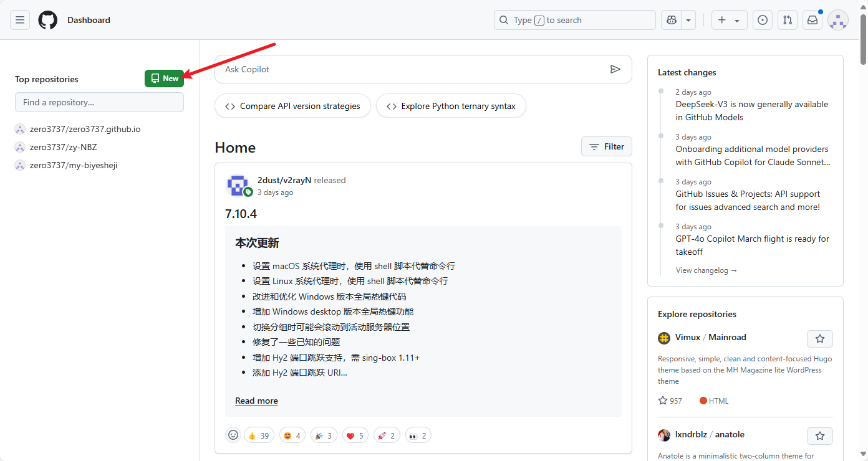
Task: Expand the Copilot dropdown arrow in header
Action: pyautogui.click(x=688, y=20)
